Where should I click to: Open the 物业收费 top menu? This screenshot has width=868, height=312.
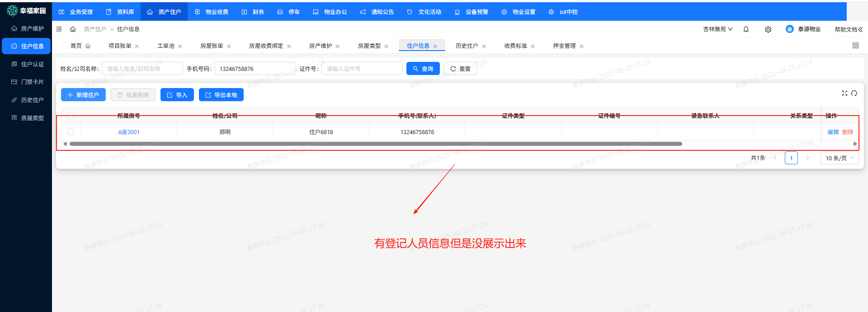[x=212, y=12]
